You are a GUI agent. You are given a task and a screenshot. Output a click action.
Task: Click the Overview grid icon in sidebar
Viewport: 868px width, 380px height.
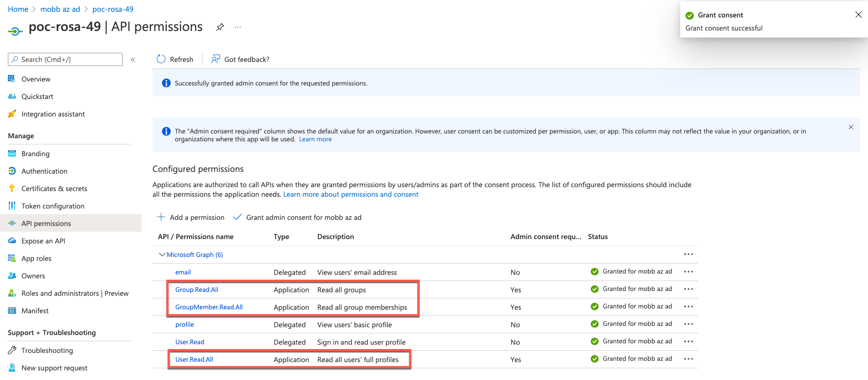click(12, 79)
